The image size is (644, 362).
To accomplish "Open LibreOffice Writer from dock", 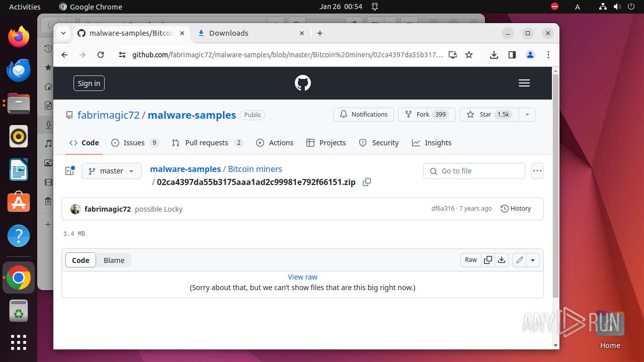I will click(19, 169).
